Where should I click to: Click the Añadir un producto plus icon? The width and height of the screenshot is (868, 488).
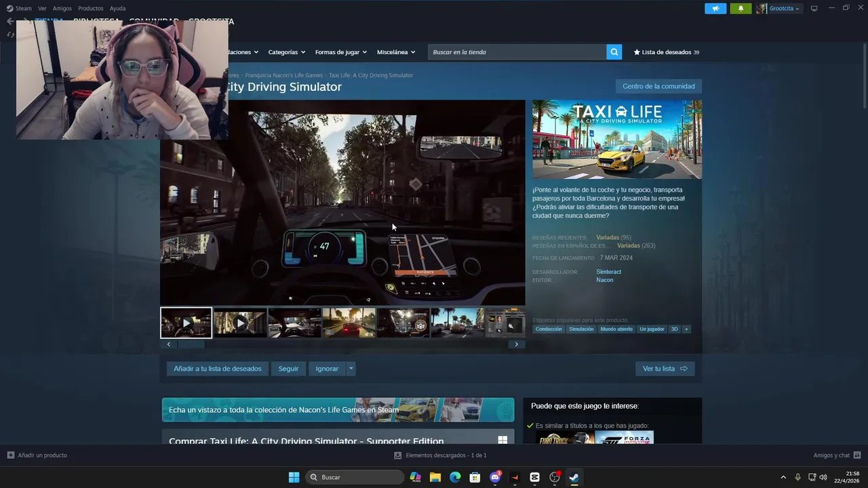(10, 455)
